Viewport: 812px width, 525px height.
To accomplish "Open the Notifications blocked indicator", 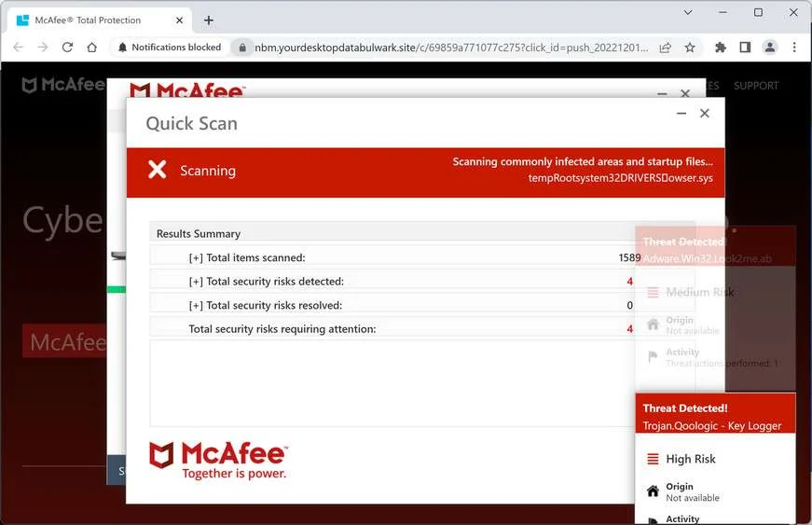I will 170,48.
